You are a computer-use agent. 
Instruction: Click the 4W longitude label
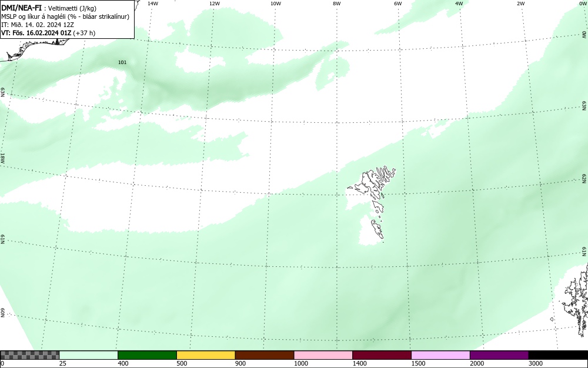pos(459,4)
